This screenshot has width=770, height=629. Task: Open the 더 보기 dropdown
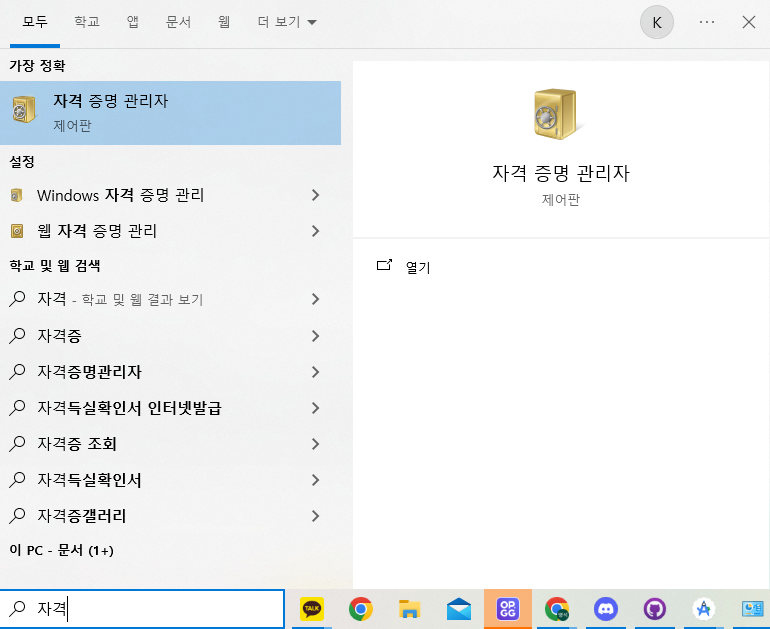[x=287, y=22]
